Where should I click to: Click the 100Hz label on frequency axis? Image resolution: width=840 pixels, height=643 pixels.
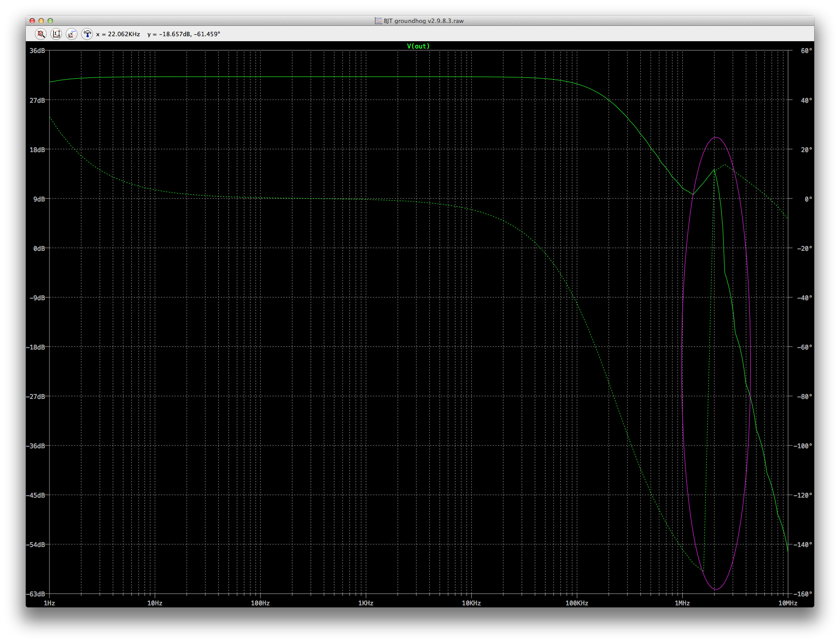pos(261,603)
